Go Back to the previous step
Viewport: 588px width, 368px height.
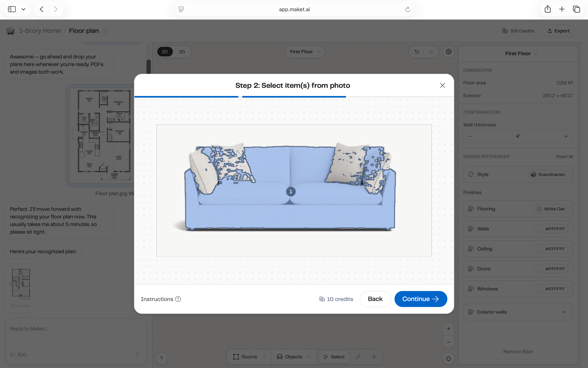pos(375,299)
